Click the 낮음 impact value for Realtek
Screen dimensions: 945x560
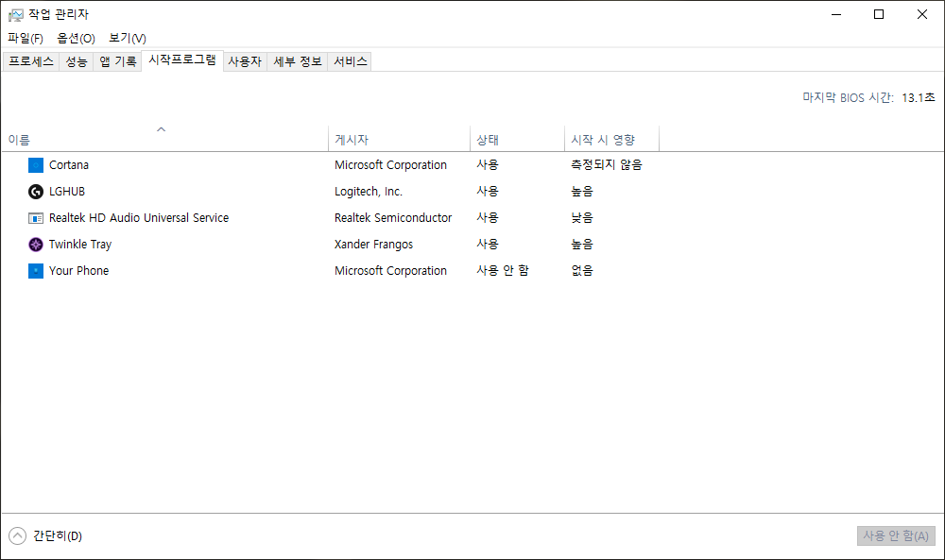(582, 218)
